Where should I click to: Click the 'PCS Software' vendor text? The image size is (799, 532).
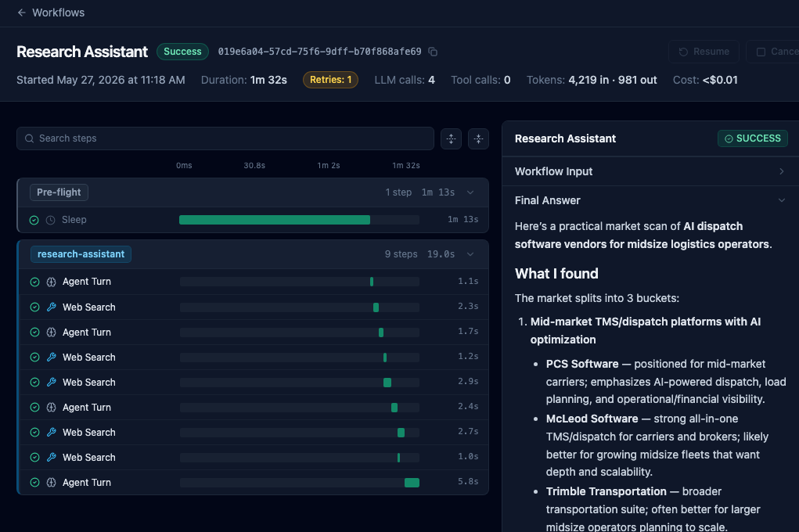click(582, 364)
